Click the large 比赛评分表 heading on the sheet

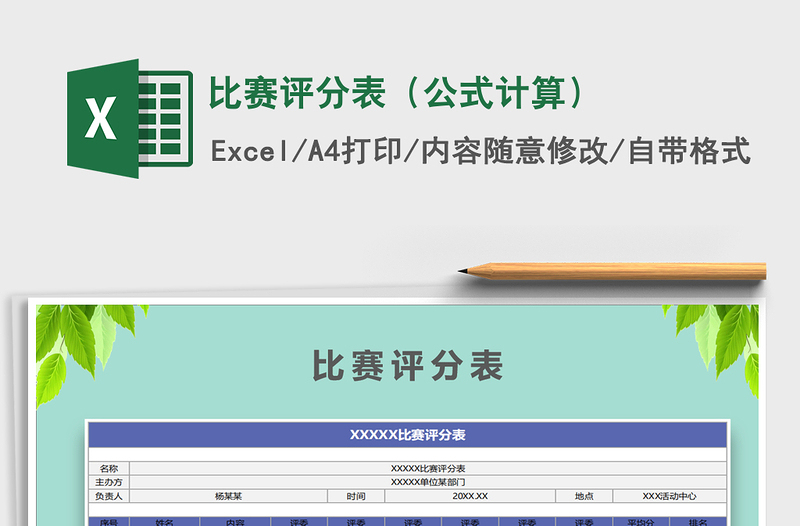[407, 365]
